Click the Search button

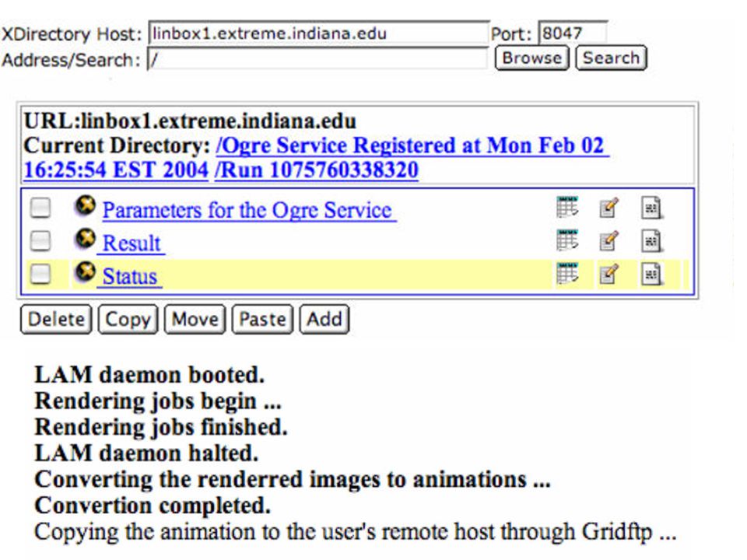[x=612, y=58]
